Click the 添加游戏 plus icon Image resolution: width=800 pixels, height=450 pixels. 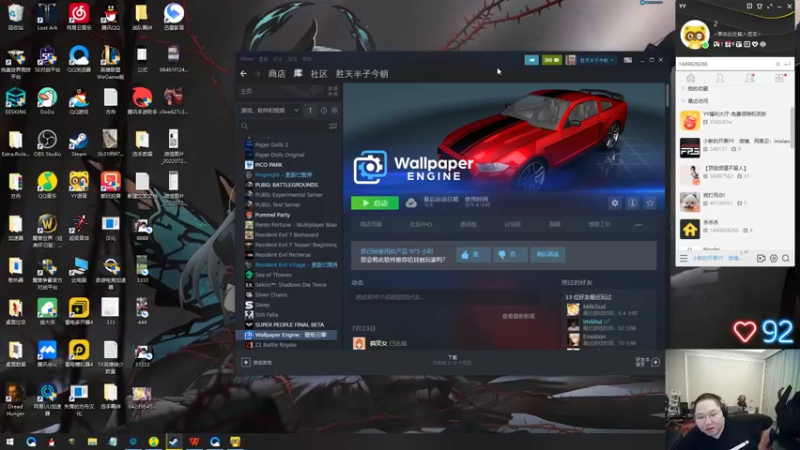coord(245,362)
